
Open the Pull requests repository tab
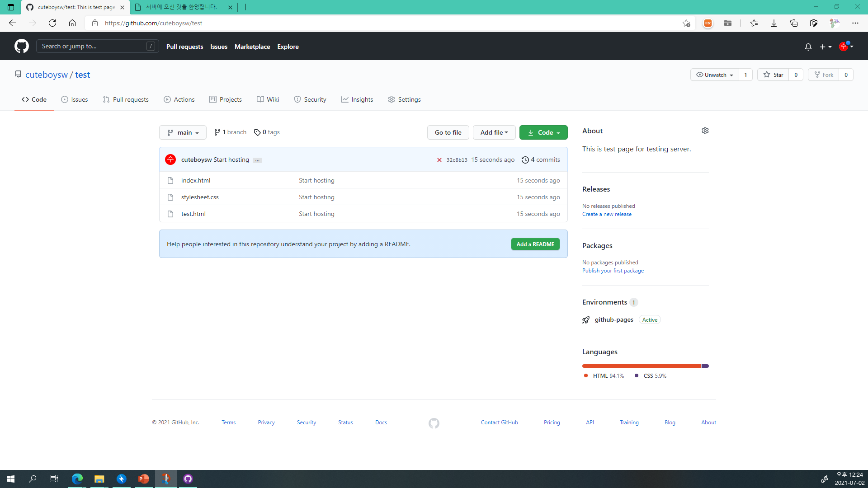pyautogui.click(x=126, y=99)
